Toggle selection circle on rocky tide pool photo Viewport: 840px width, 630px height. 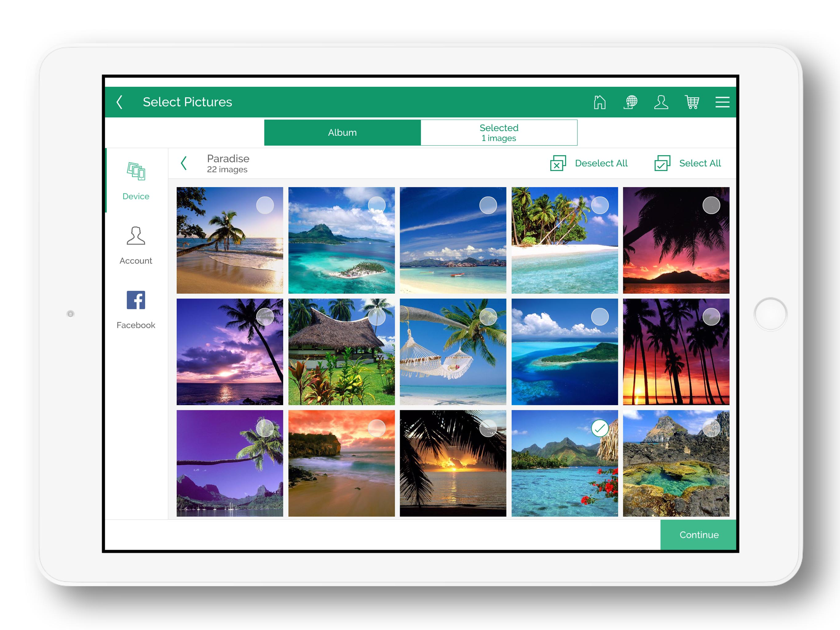click(x=711, y=428)
